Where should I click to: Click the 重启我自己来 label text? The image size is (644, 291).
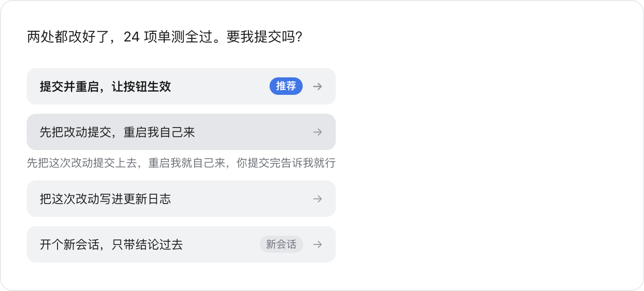pos(160,133)
